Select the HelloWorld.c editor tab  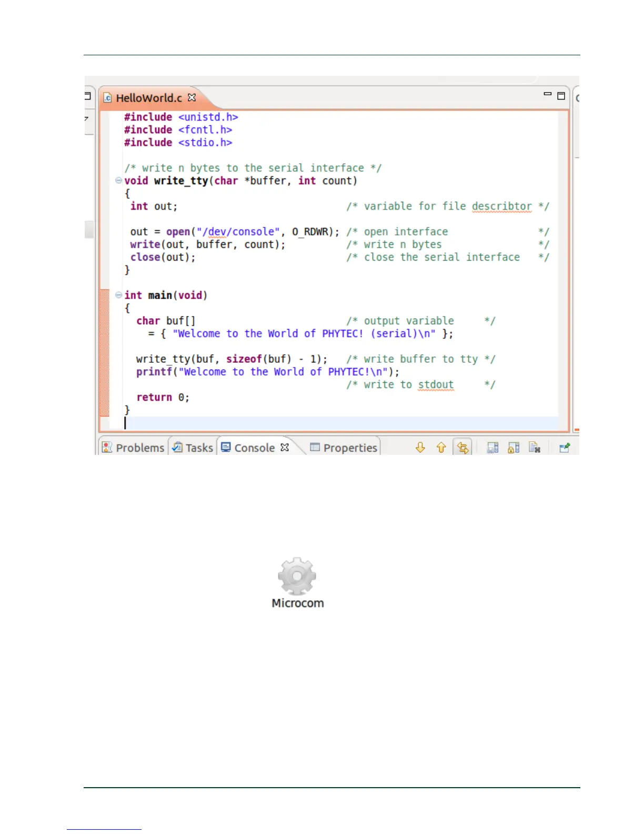coord(148,98)
